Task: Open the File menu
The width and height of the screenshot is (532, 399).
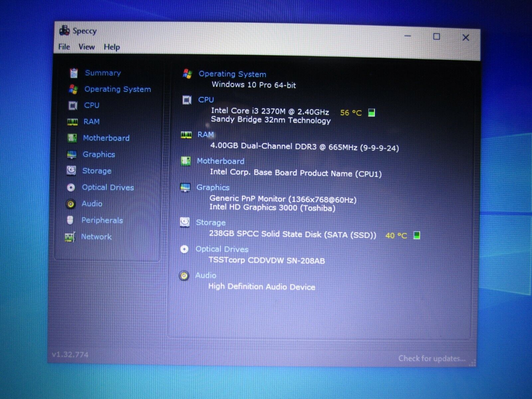Action: tap(64, 47)
